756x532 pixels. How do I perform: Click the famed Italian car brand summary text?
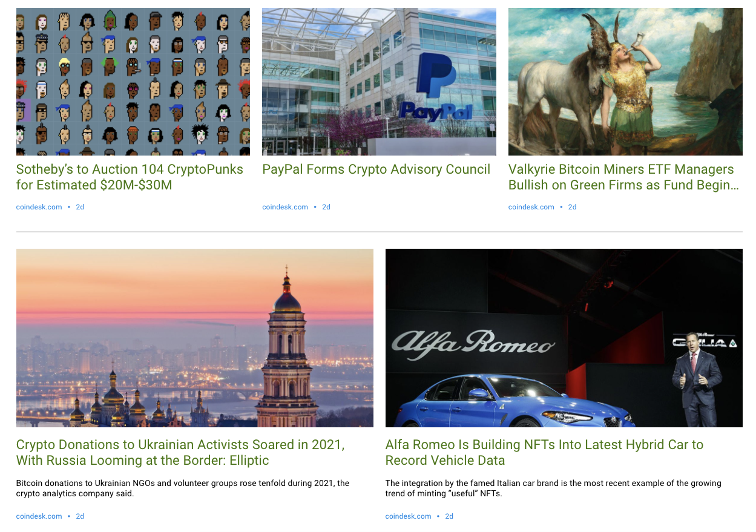point(553,488)
